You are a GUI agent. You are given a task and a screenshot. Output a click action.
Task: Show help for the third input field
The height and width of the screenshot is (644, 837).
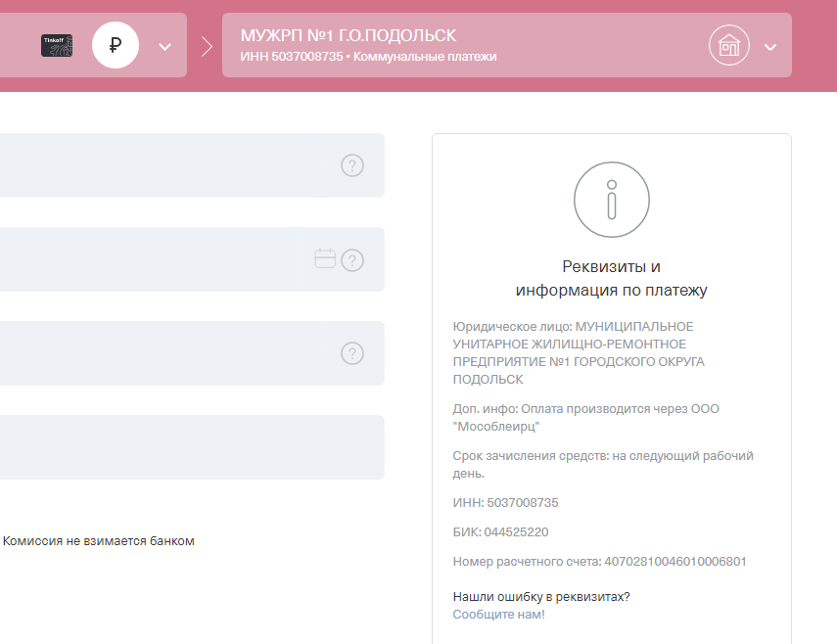pyautogui.click(x=351, y=353)
